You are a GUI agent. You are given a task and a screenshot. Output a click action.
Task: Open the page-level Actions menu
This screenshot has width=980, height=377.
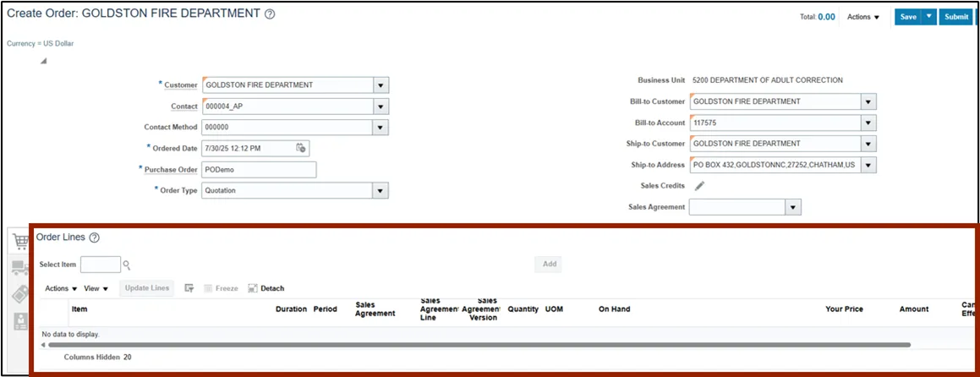click(863, 17)
